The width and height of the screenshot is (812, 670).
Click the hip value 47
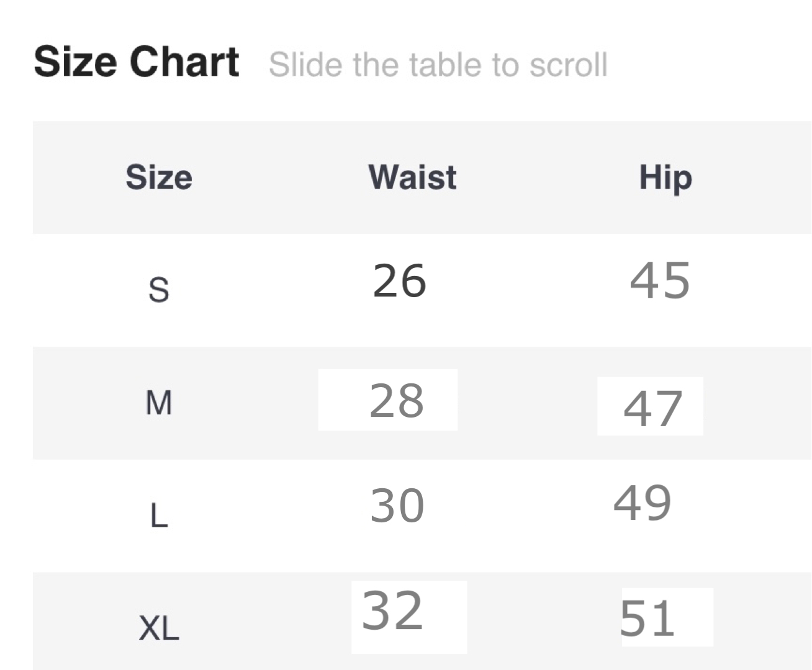[652, 408]
